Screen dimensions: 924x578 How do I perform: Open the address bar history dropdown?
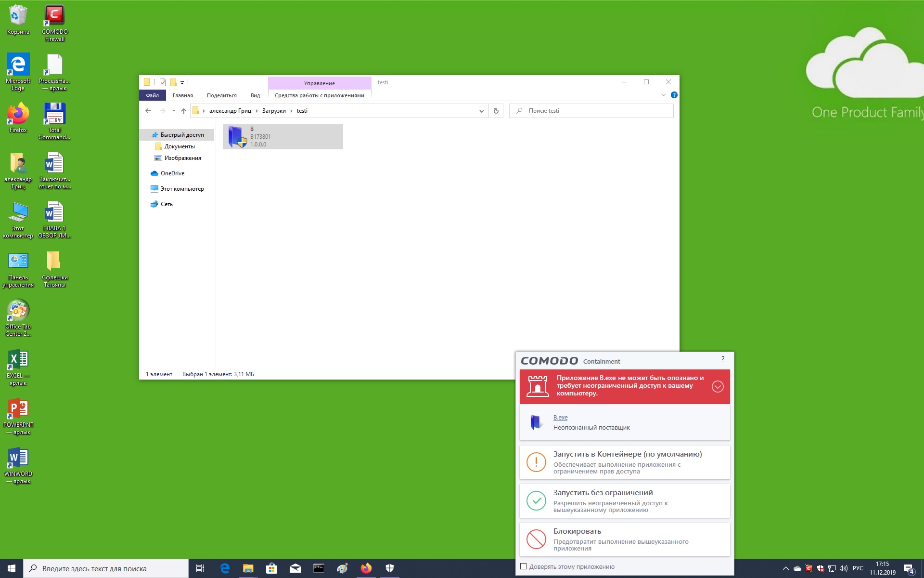point(481,111)
